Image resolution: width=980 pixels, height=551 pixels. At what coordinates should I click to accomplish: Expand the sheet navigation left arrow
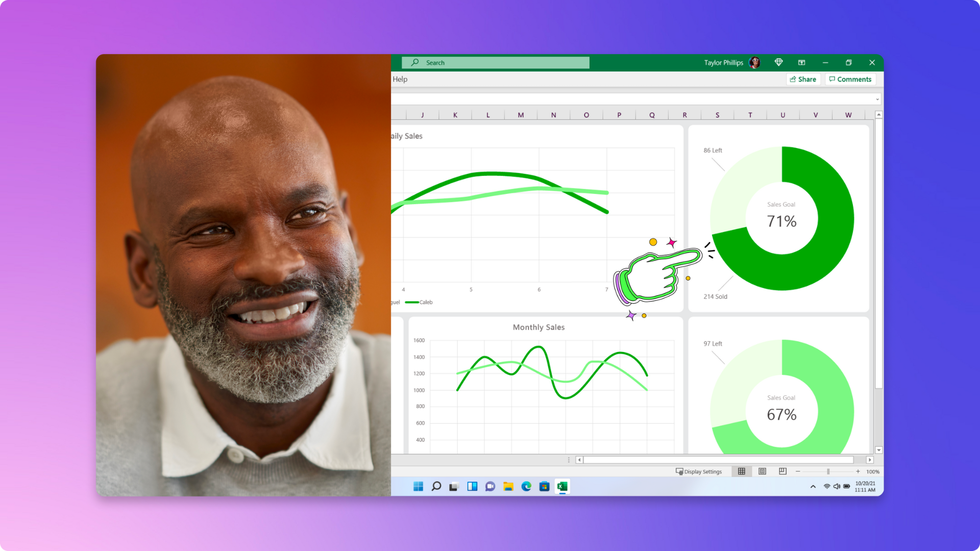pos(579,460)
